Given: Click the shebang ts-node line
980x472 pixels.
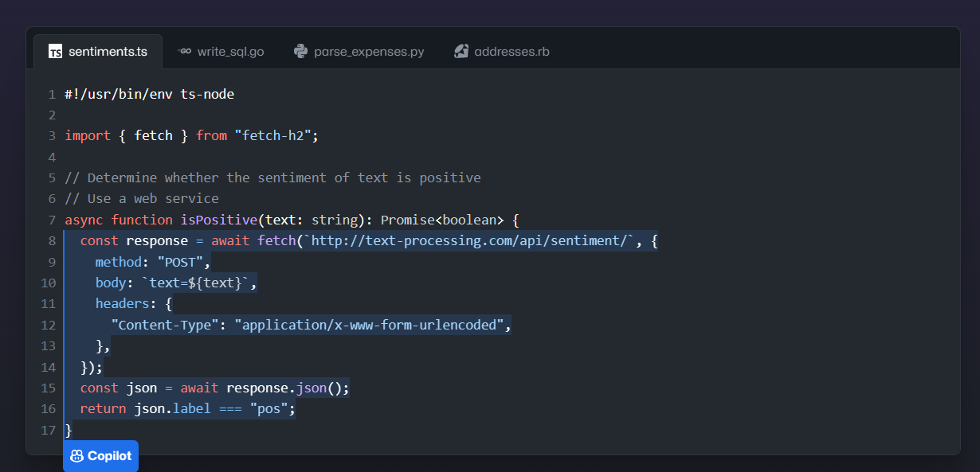Looking at the screenshot, I should [x=149, y=94].
